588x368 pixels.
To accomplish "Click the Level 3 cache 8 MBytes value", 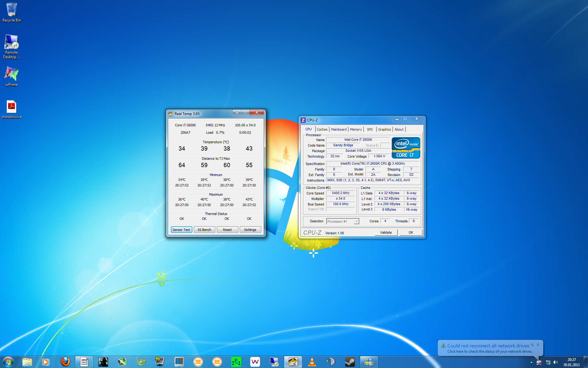I will (x=389, y=210).
